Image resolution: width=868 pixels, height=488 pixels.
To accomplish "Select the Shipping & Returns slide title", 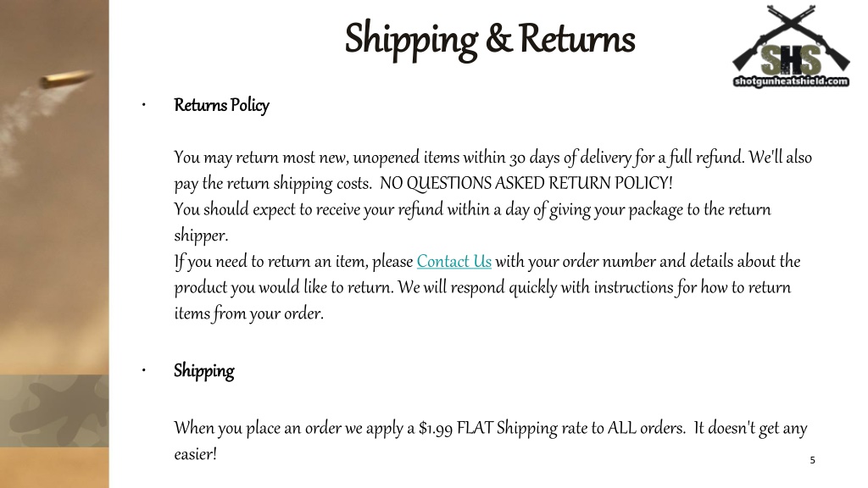I will coord(490,39).
